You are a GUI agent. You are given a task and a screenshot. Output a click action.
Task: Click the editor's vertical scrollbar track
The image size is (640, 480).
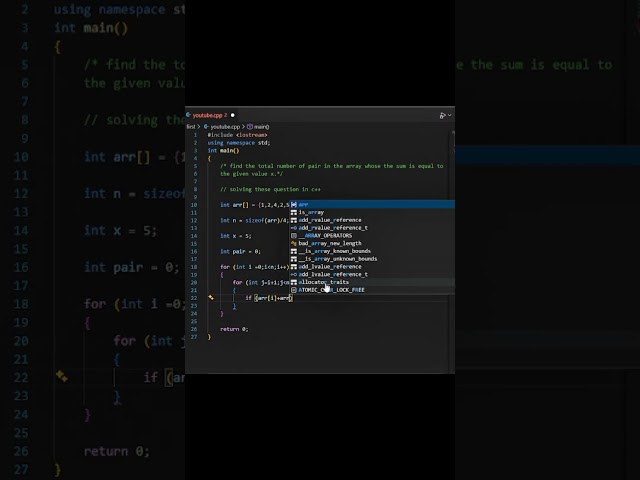coord(453,251)
